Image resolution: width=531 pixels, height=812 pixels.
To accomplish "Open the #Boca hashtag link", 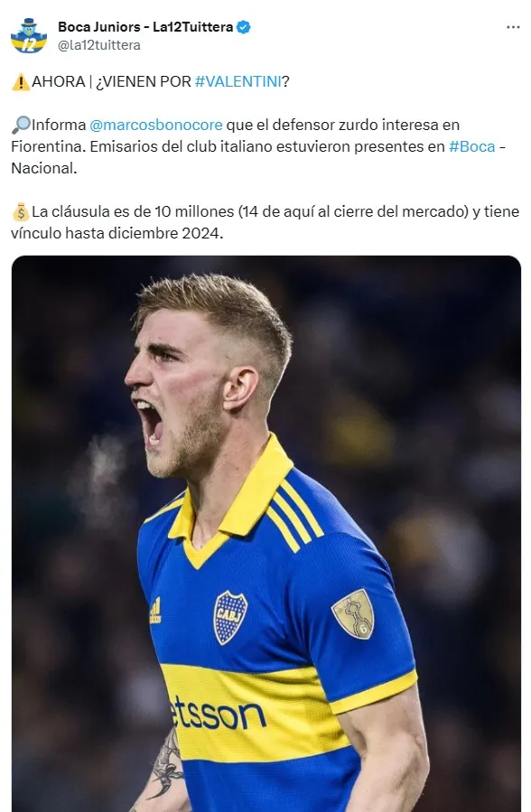I will click(472, 146).
